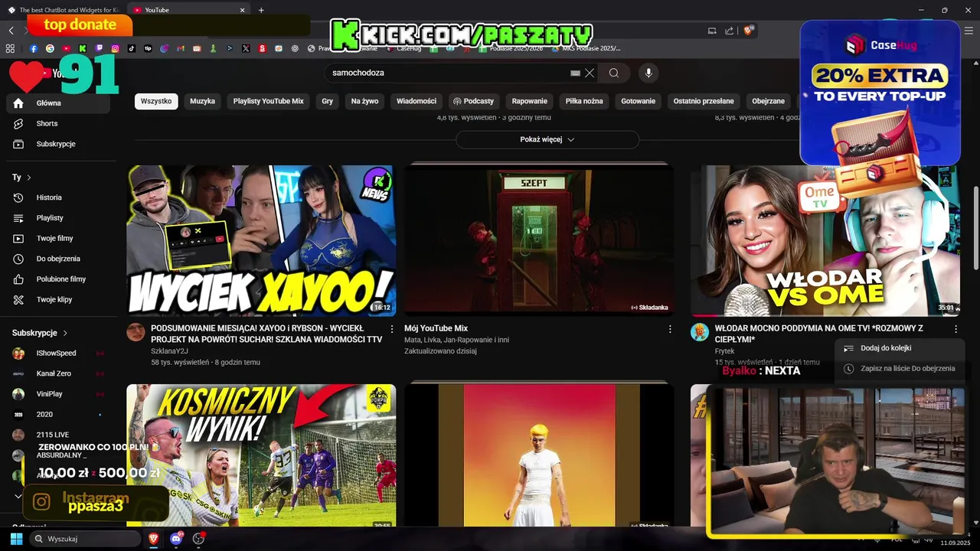Choose Dodaj do kolejki menu entry

pyautogui.click(x=900, y=348)
